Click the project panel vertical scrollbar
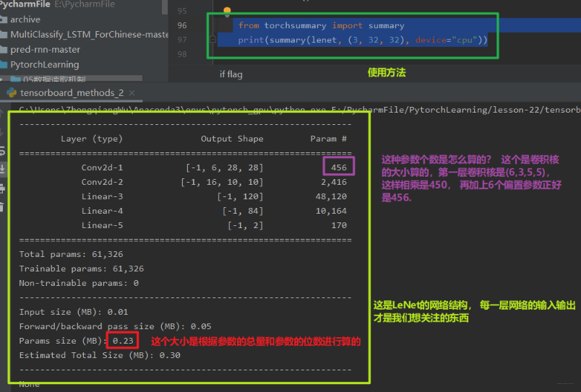 tap(165, 7)
